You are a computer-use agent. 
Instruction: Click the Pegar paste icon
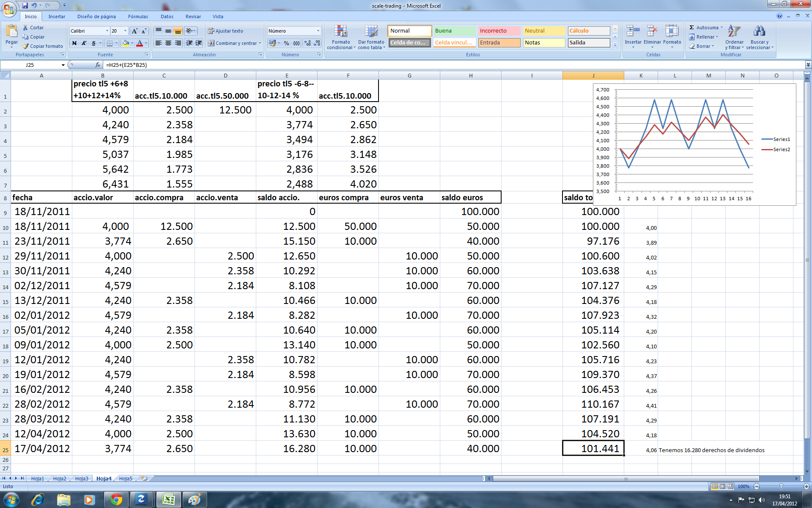click(11, 31)
